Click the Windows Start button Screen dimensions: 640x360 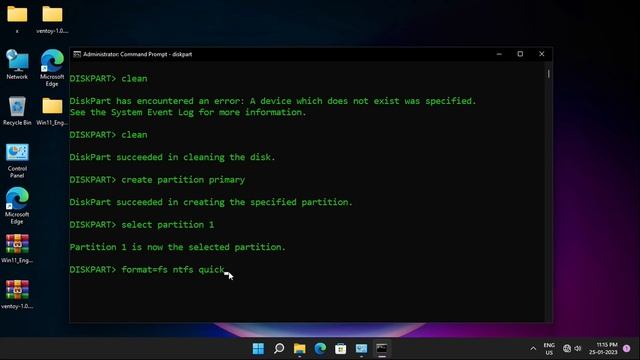coord(258,349)
